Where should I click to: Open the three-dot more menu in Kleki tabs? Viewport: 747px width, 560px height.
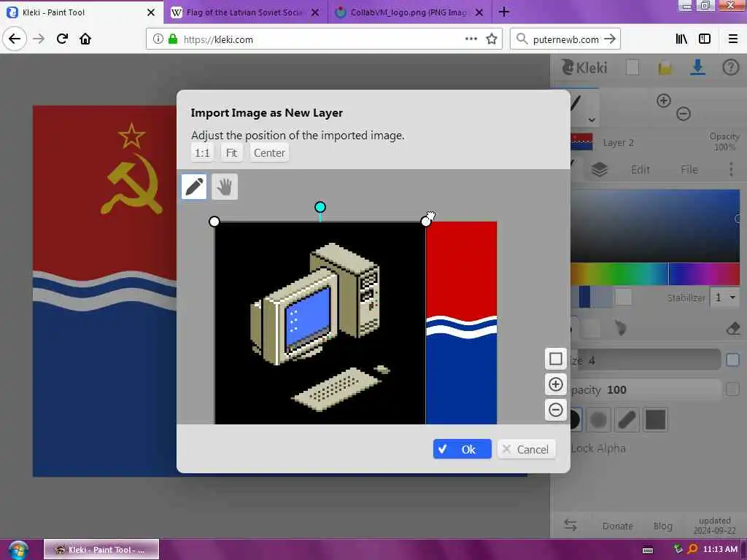[x=731, y=169]
